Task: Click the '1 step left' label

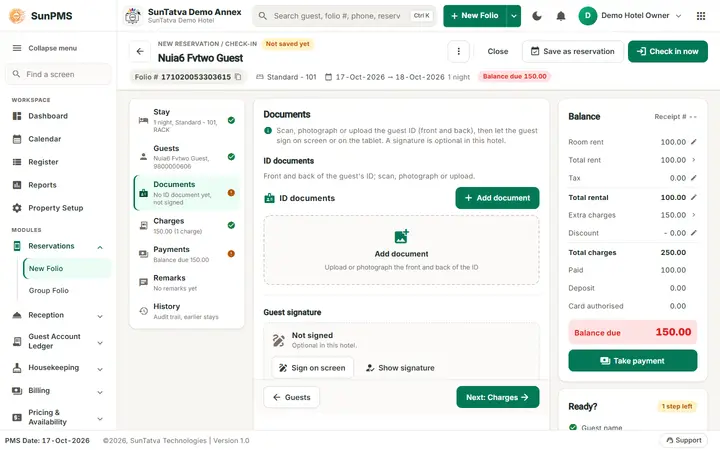Action: click(x=677, y=406)
